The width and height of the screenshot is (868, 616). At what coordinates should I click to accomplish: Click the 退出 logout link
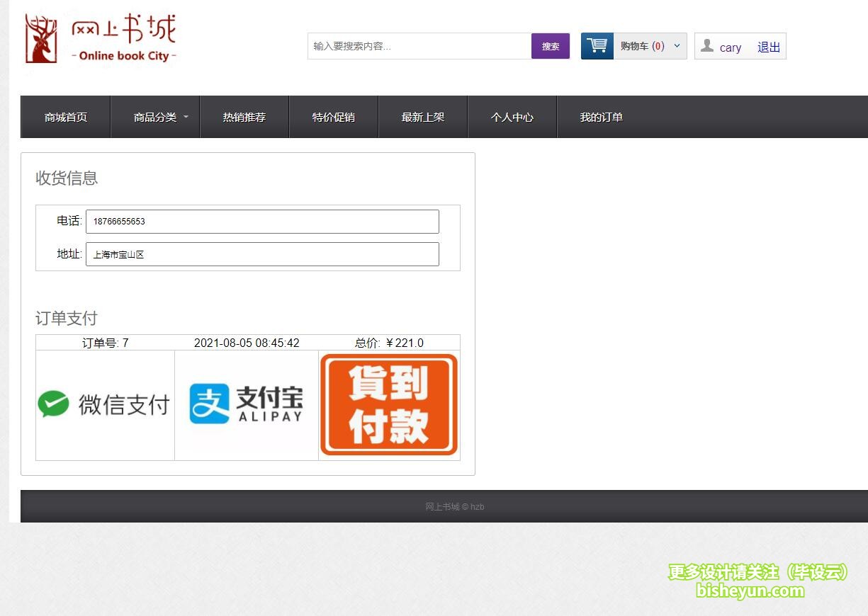(769, 47)
